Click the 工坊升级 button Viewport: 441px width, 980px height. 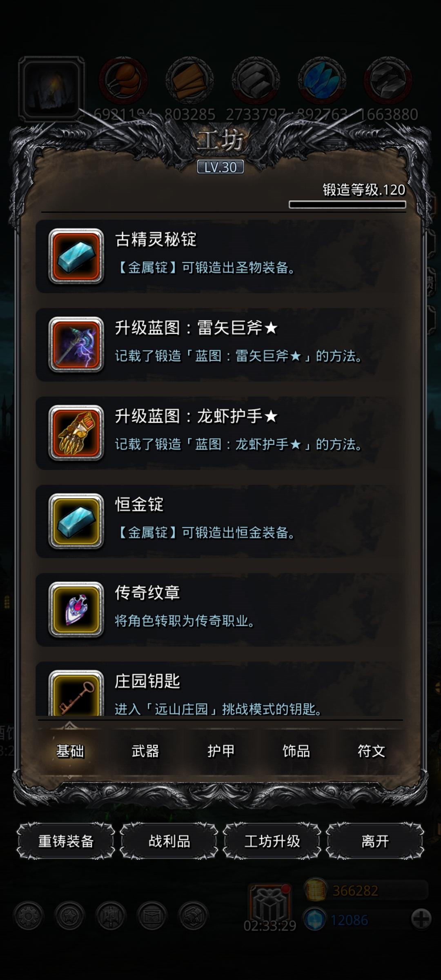click(x=272, y=841)
